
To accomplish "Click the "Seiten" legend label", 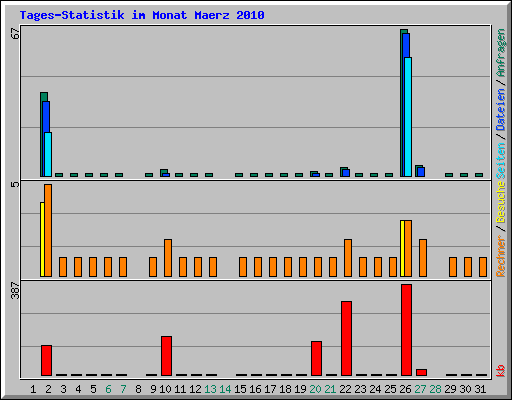I will (501, 161).
